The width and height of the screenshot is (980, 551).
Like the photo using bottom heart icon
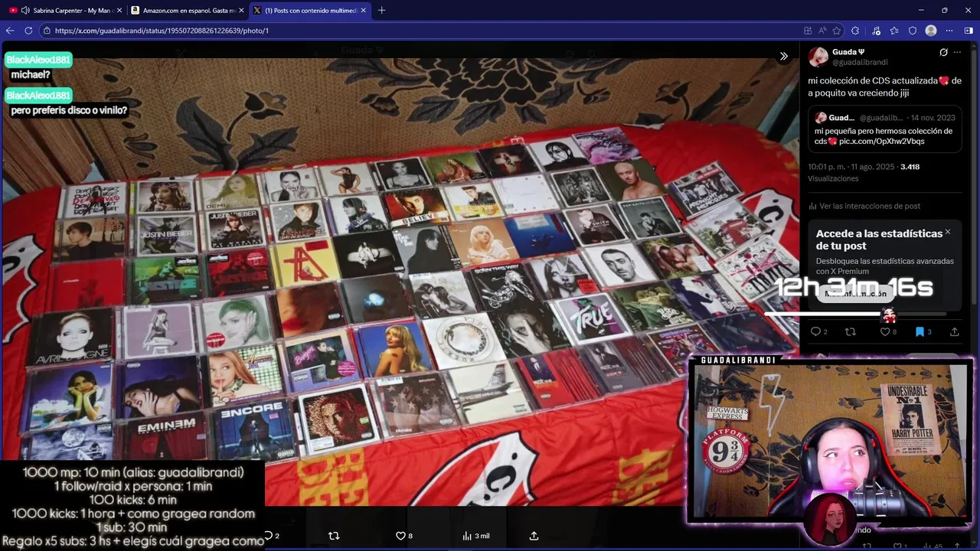(400, 536)
